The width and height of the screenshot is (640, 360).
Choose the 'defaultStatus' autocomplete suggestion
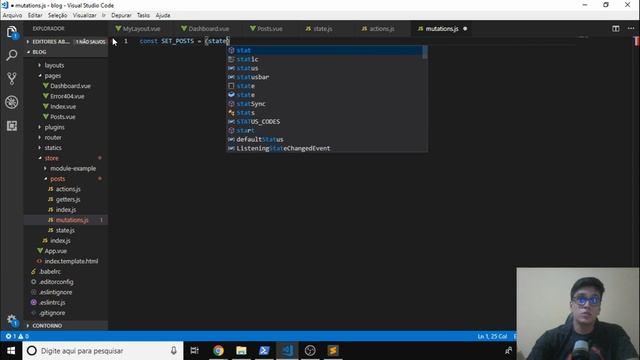pyautogui.click(x=324, y=139)
